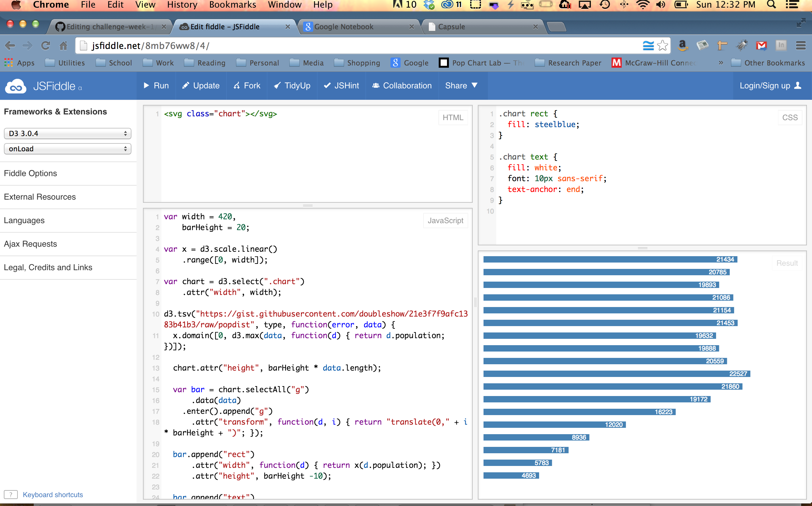Open the Bookmarks menu
The width and height of the screenshot is (812, 506).
(x=233, y=5)
